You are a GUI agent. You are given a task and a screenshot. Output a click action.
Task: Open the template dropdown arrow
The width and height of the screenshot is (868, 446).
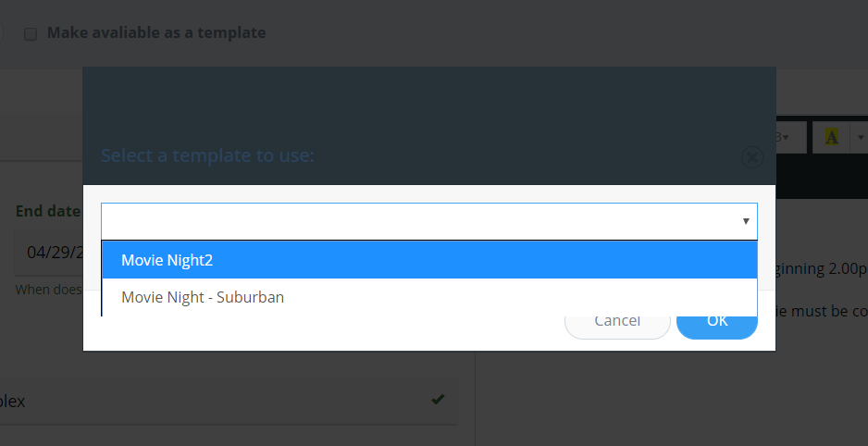pyautogui.click(x=746, y=221)
